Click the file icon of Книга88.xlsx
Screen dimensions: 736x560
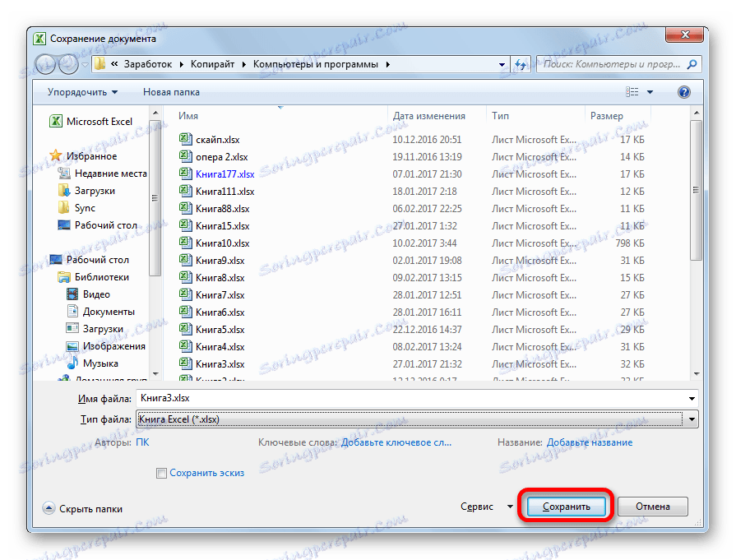coord(185,208)
